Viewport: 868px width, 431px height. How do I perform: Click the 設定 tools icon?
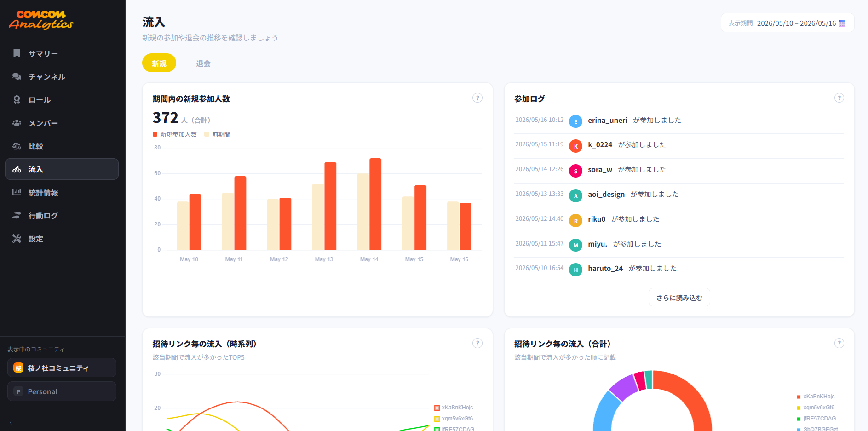tap(17, 239)
